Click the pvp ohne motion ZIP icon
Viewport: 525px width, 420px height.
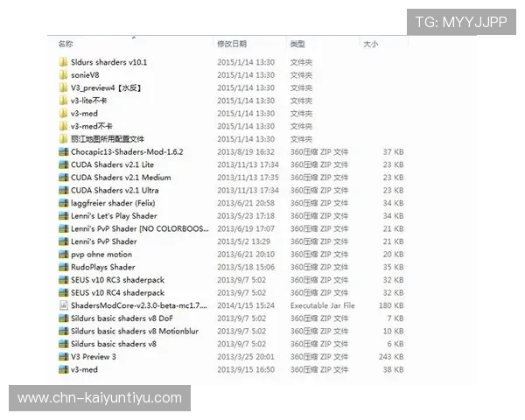[x=64, y=255]
